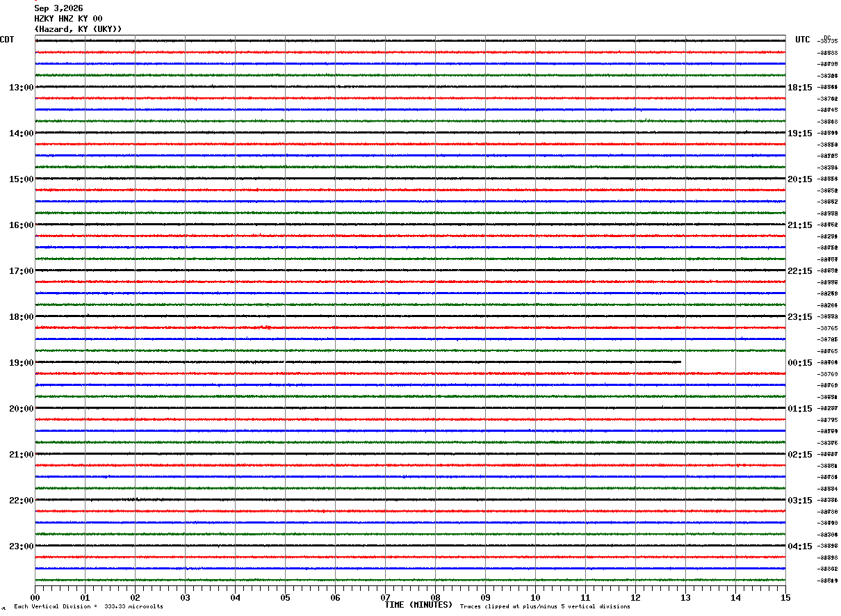The image size is (841, 616).
Task: Click the 00 minute axis tick label
Action: (35, 597)
